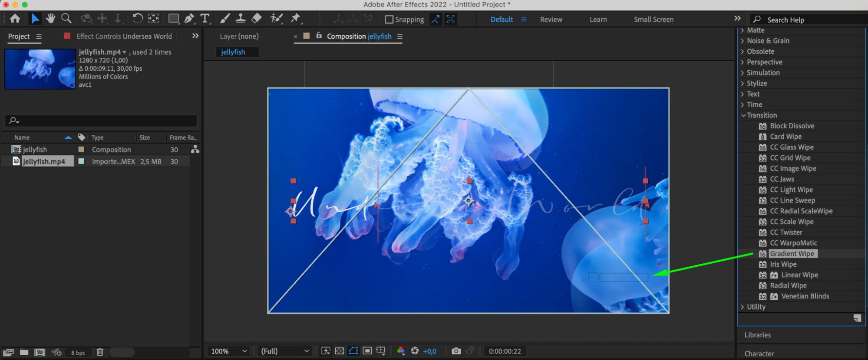
Task: Select the Zoom tool in toolbar
Action: [x=66, y=18]
